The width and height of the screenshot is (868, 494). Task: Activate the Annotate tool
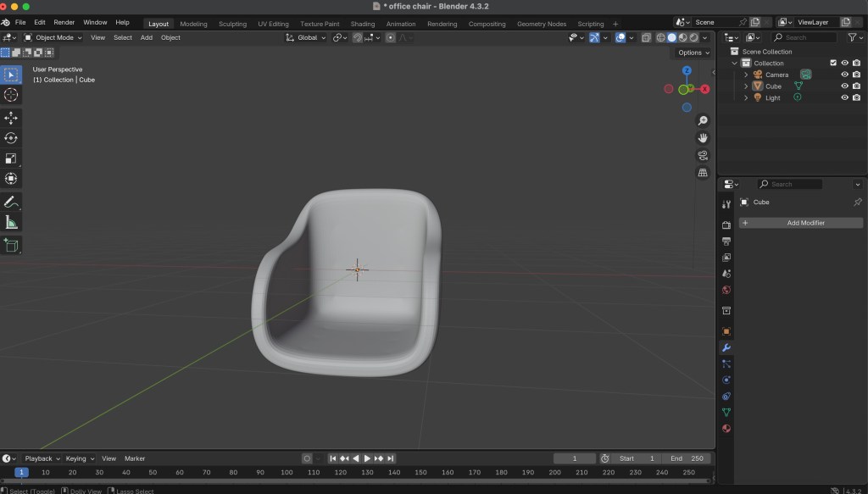click(x=11, y=203)
